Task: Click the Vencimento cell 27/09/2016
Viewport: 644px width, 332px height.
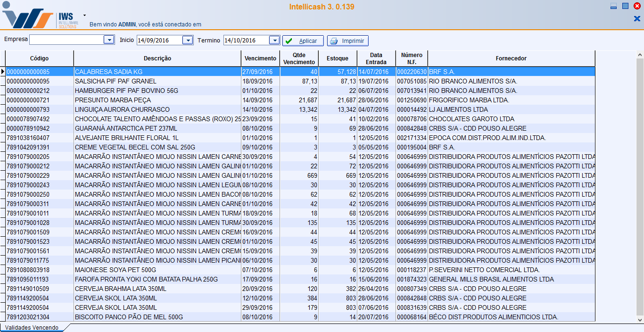Action: [x=261, y=72]
